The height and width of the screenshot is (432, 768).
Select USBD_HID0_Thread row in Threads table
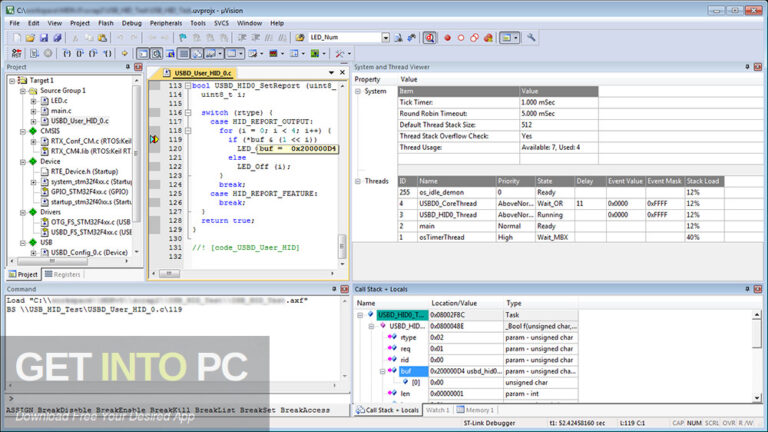click(x=561, y=215)
